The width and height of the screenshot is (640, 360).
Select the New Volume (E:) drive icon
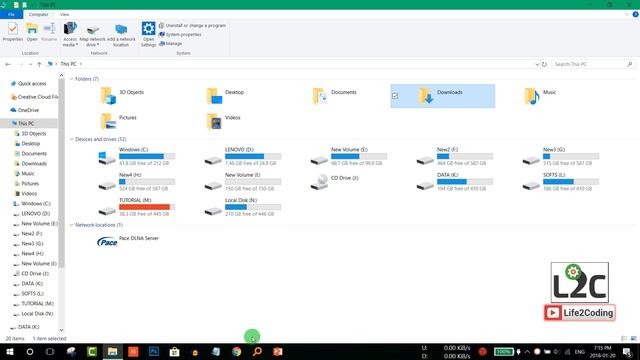coord(319,160)
